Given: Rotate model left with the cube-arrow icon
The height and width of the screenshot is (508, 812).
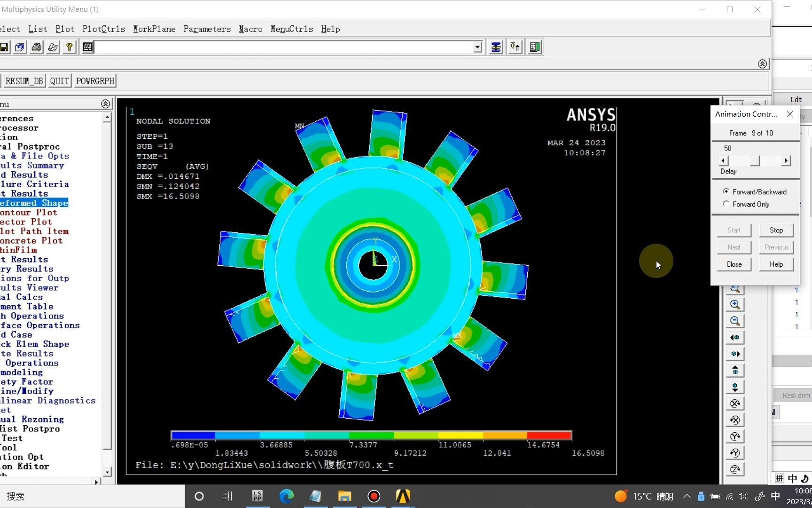Looking at the screenshot, I should click(x=734, y=337).
